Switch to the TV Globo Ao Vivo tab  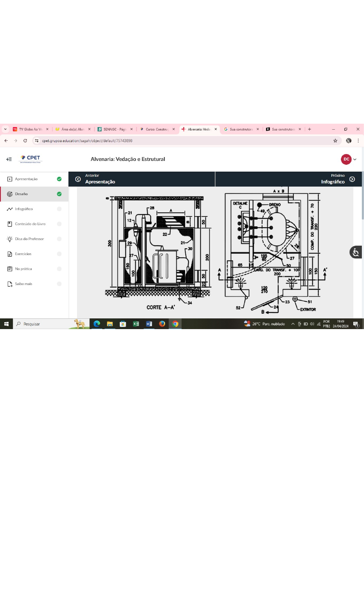(x=30, y=129)
